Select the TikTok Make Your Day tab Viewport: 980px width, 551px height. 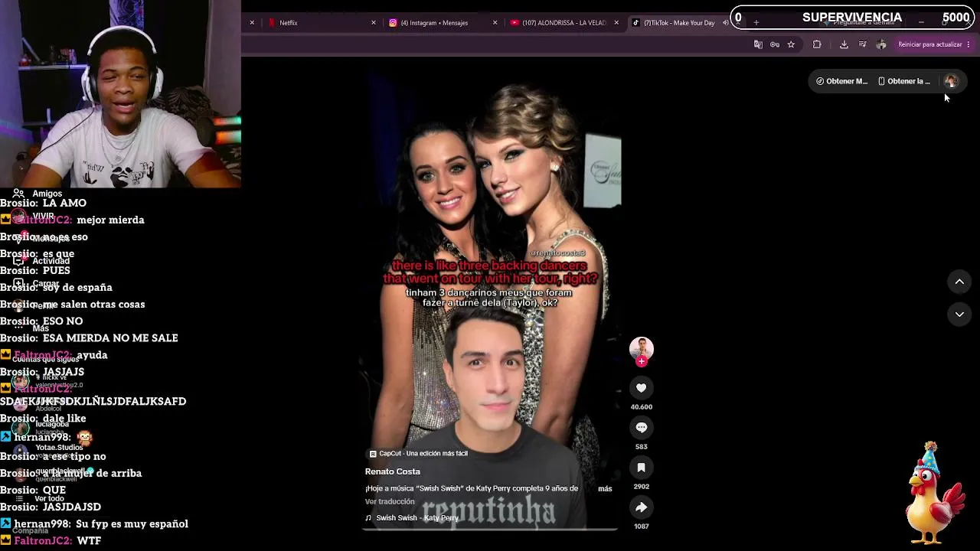678,23
